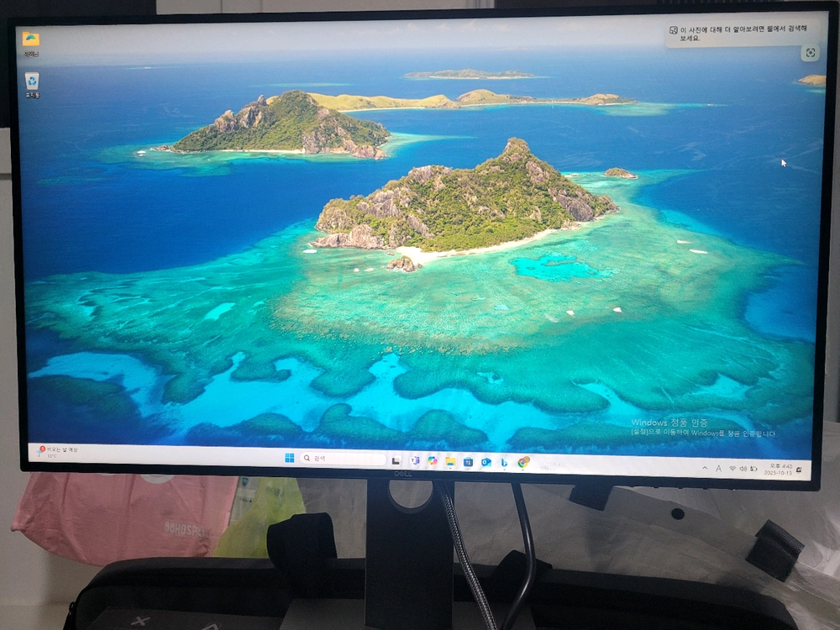Open Outlook from the taskbar

tap(486, 462)
